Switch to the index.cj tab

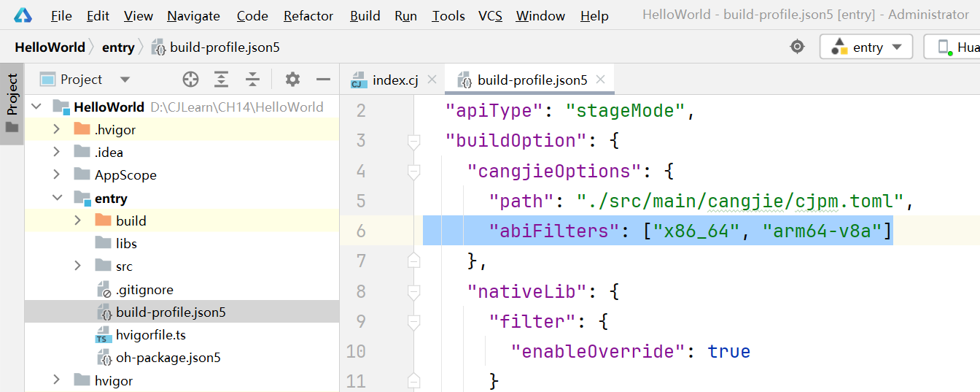394,80
